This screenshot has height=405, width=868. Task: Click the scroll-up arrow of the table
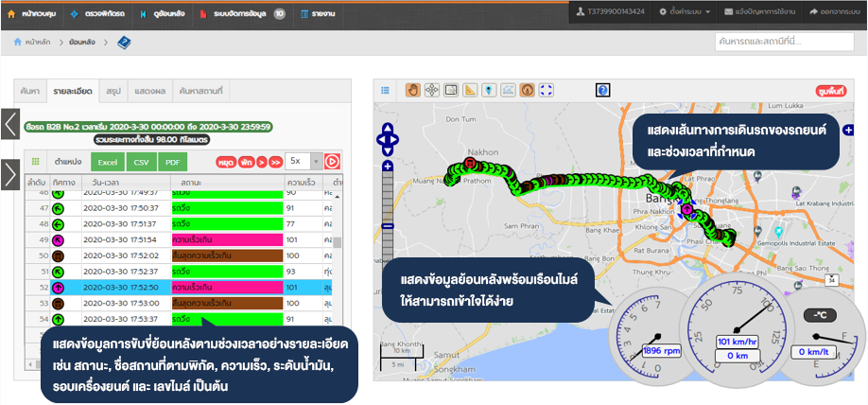(x=336, y=197)
